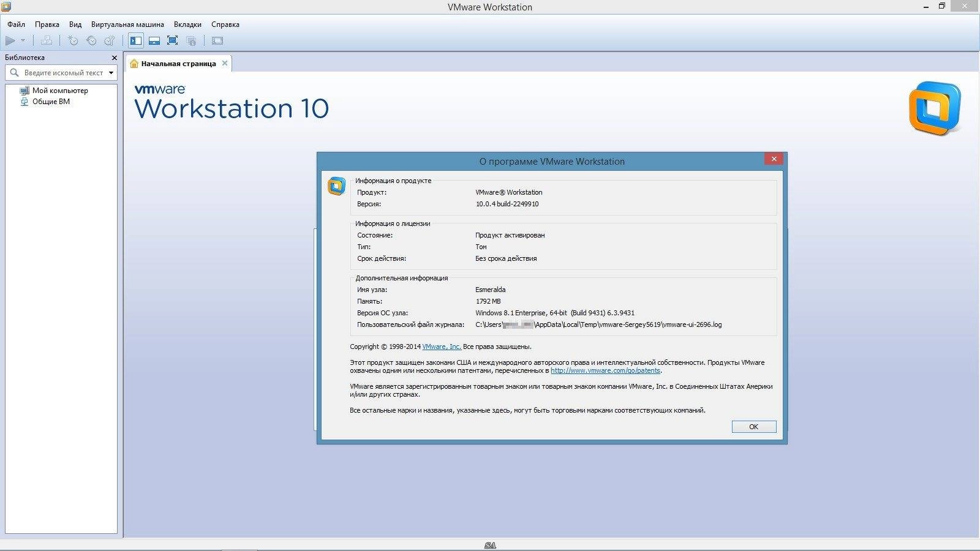Click the Power On play toolbar icon
Image resolution: width=980 pixels, height=551 pixels.
10,40
